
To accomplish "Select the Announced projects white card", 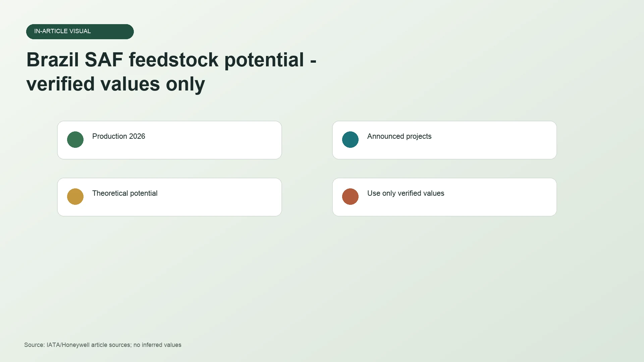I will click(444, 140).
